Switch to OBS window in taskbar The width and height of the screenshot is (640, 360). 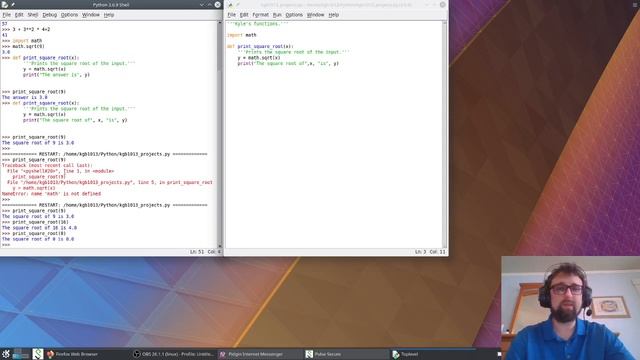173,354
